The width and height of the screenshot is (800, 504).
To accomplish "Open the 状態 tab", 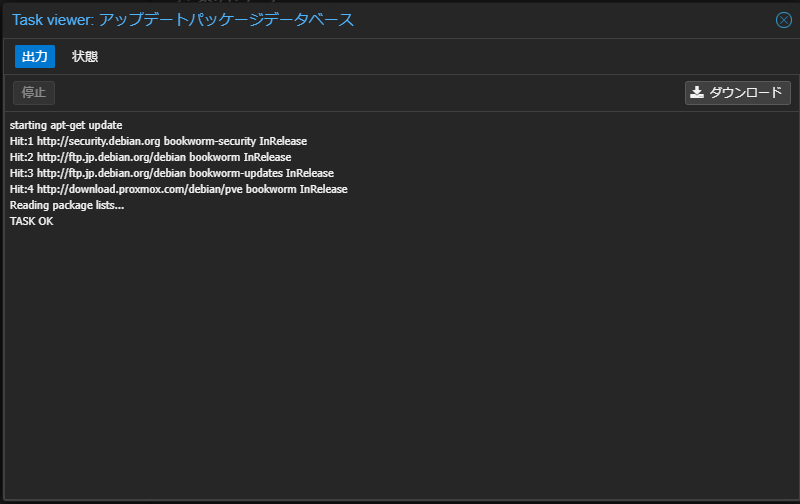I will pos(85,56).
